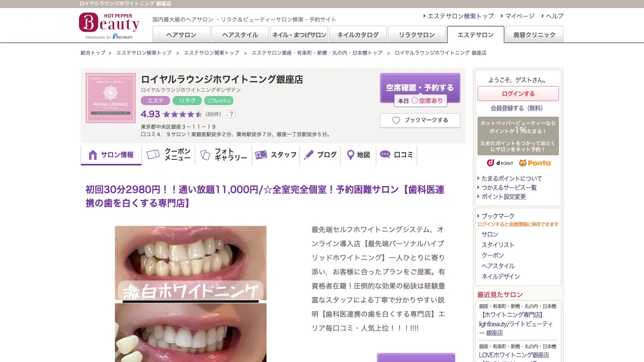Click the salon info house icon
Image resolution: width=644 pixels, height=362 pixels.
93,155
